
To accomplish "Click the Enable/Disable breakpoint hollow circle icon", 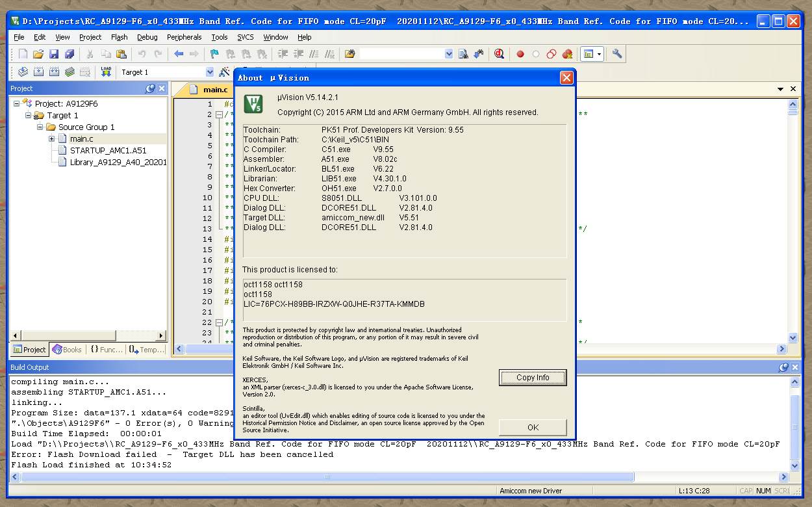I will point(536,54).
